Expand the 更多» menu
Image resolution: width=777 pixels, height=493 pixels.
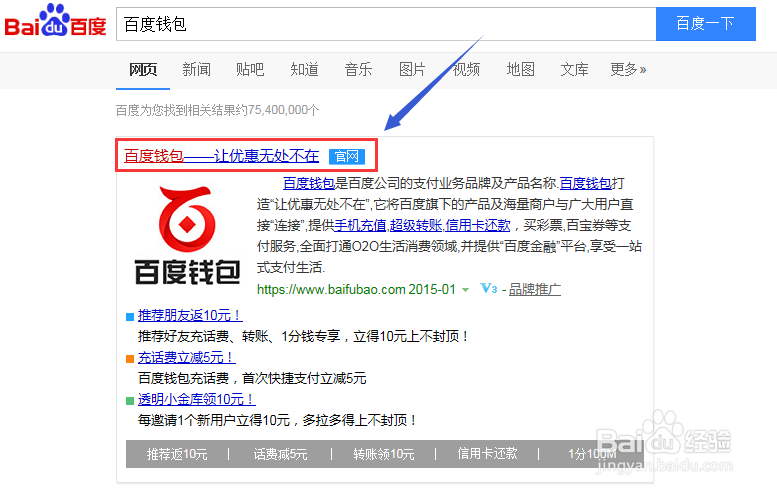[x=628, y=69]
